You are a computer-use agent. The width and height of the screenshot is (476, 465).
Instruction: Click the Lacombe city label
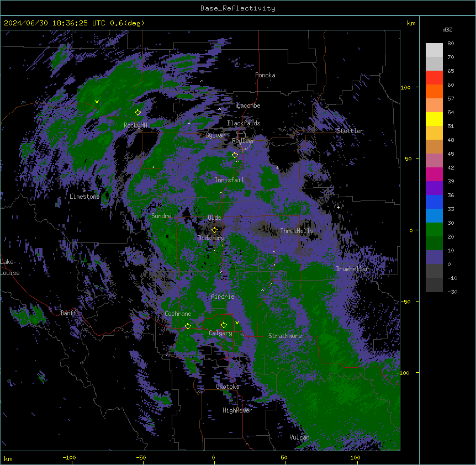(x=248, y=105)
